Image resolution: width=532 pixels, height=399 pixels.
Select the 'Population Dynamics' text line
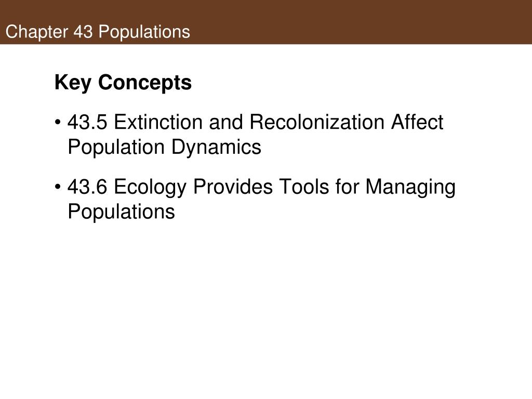[165, 147]
